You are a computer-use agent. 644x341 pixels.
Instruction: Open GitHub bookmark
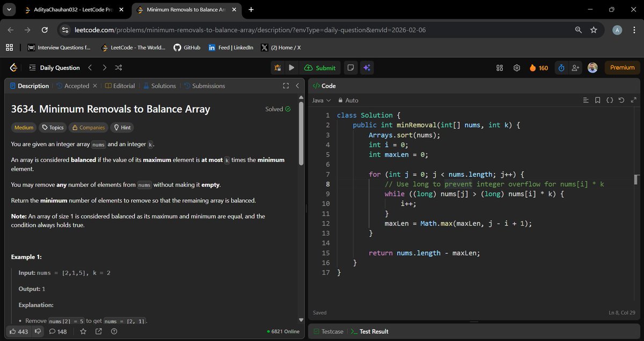[187, 47]
